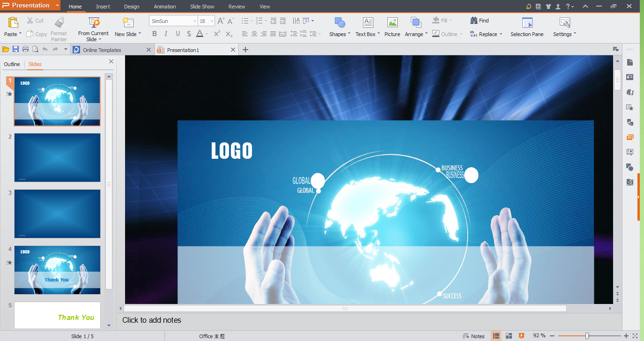Viewport: 644px width, 341px height.
Task: Toggle distributed text alignment
Action: [282, 34]
